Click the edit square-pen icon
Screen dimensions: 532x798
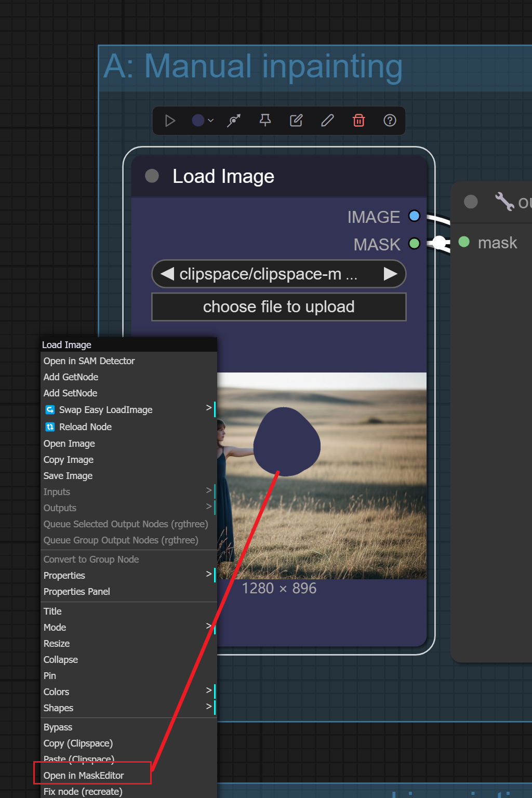pyautogui.click(x=296, y=121)
